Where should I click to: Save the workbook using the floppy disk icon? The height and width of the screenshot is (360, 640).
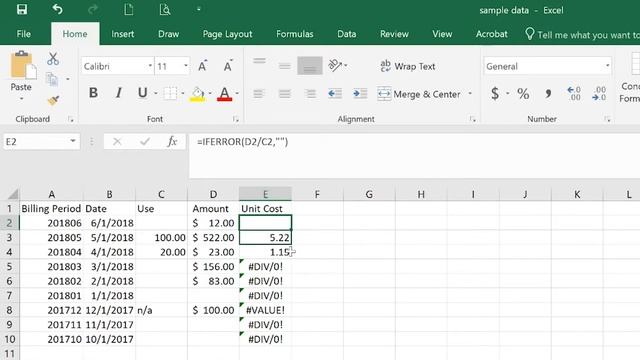click(x=22, y=9)
